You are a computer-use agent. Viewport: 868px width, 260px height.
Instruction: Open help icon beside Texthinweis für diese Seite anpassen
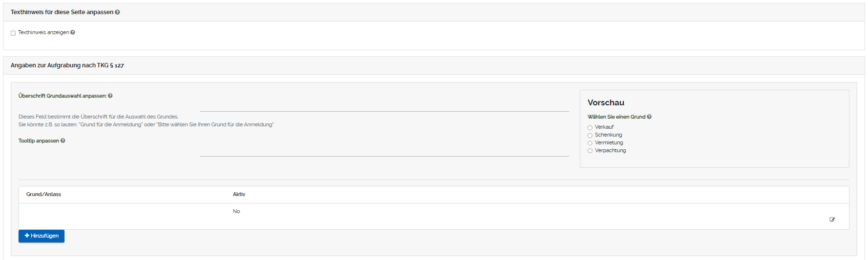point(117,12)
